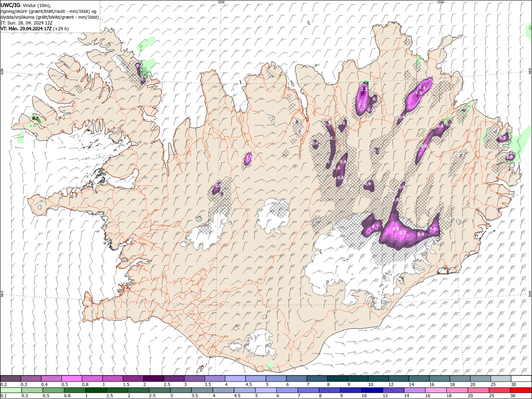Click the pale grey 25 snow scale swatch
This screenshot has width=532, height=399.
coord(500,379)
